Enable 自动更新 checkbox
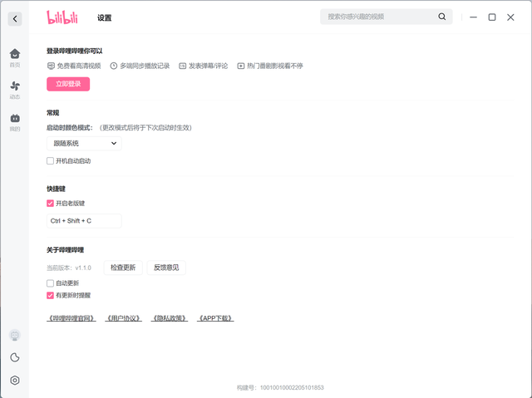This screenshot has height=398, width=532. click(x=51, y=283)
